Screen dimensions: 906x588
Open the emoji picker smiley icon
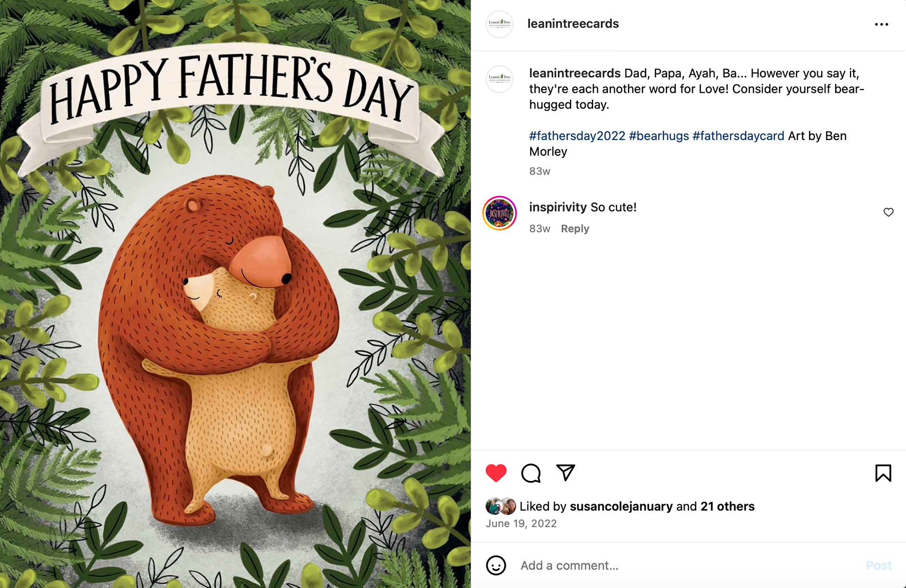tap(495, 565)
